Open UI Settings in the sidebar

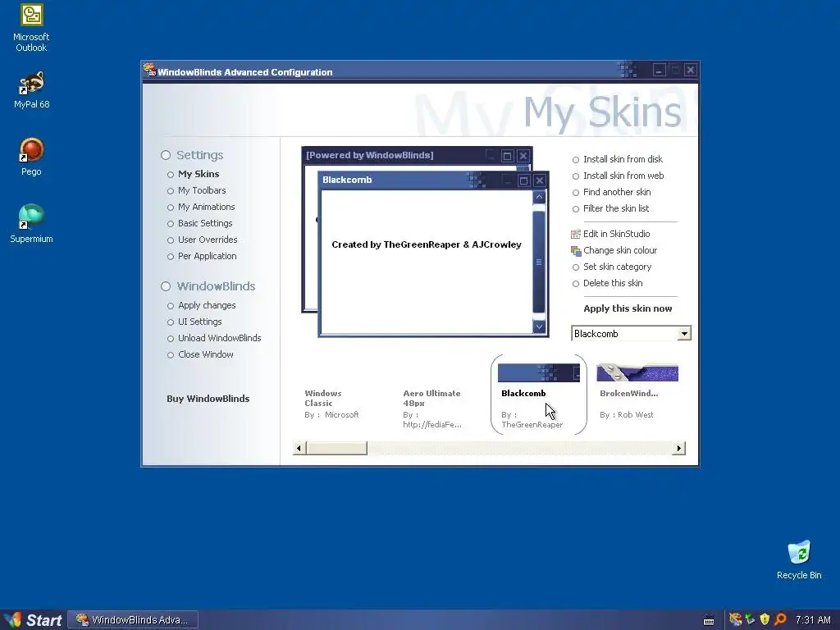(199, 322)
